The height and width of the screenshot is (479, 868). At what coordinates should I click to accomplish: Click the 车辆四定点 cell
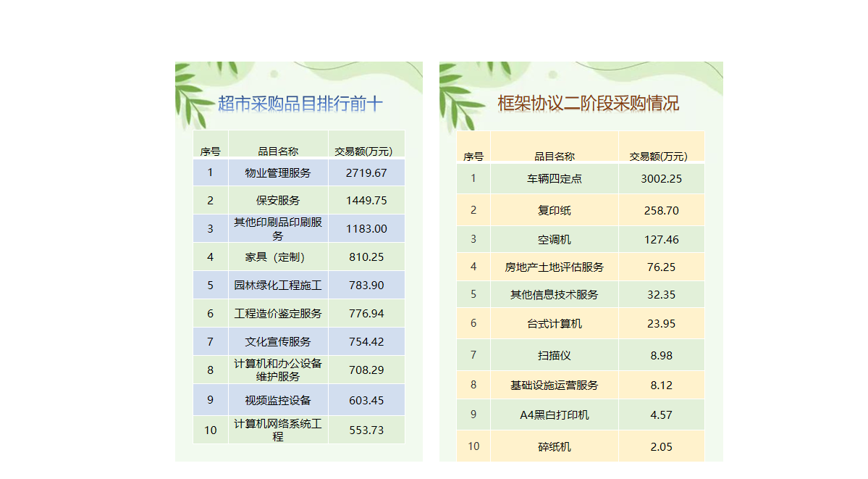click(554, 179)
